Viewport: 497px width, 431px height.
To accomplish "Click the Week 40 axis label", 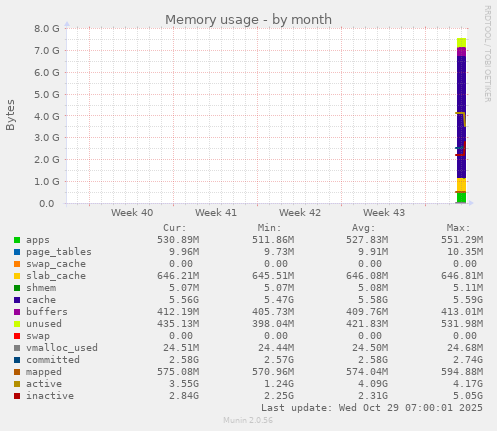I will pos(132,213).
